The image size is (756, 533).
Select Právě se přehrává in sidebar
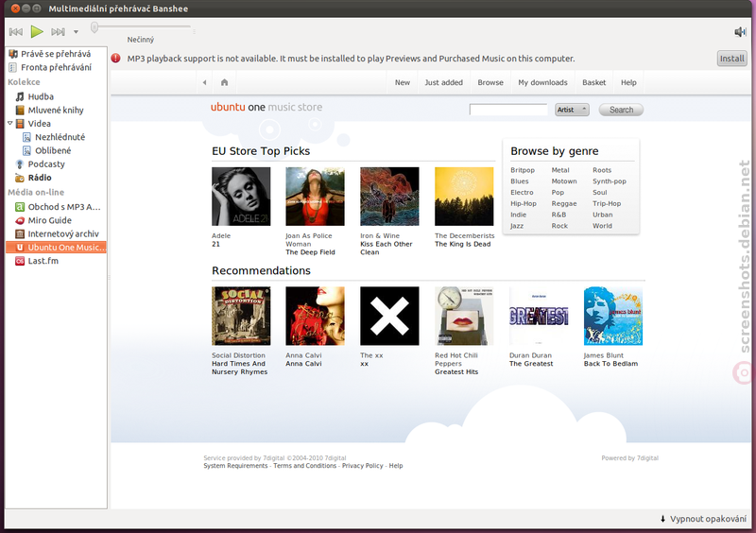pyautogui.click(x=56, y=54)
